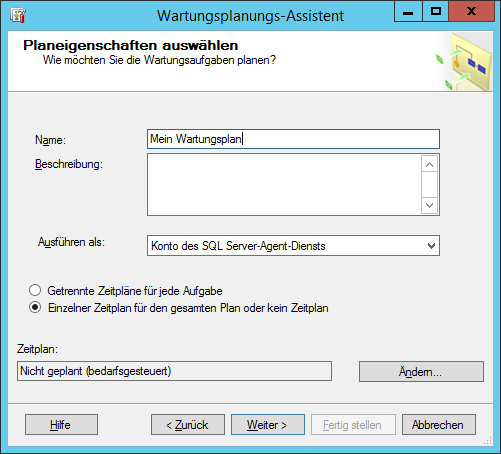Go back with '< Zurück' button
This screenshot has height=454, width=501.
[x=188, y=425]
